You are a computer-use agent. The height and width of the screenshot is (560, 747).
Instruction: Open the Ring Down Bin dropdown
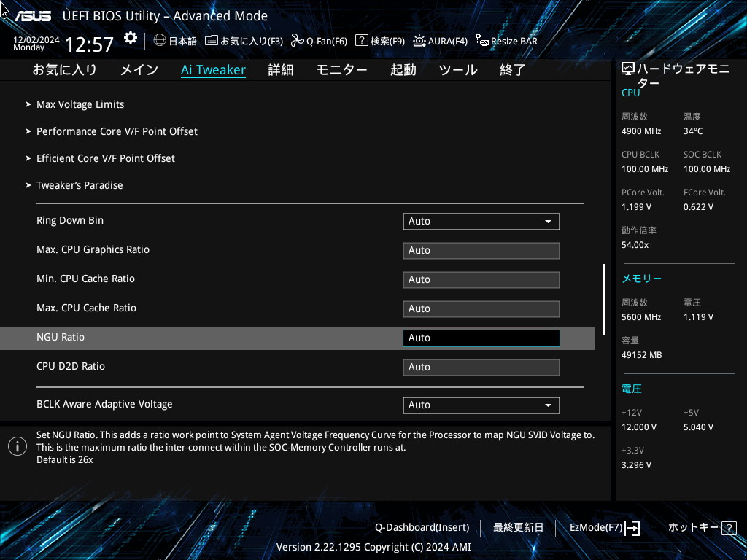coord(481,221)
